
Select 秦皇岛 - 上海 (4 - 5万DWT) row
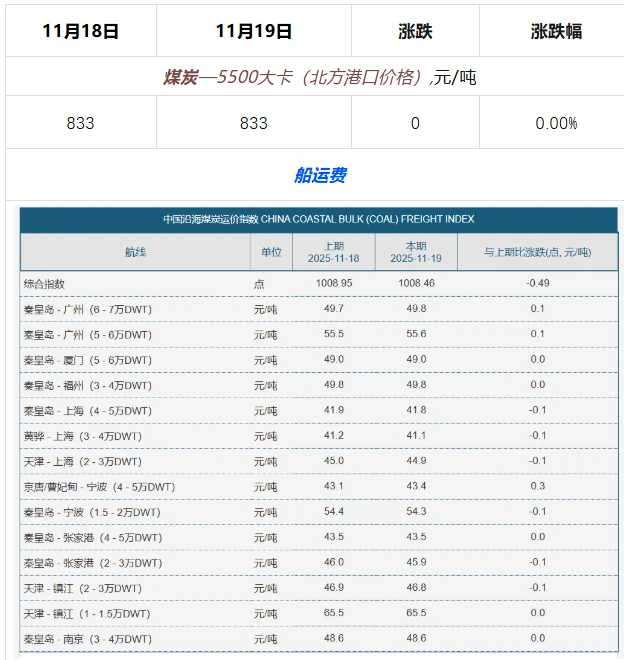(319, 410)
